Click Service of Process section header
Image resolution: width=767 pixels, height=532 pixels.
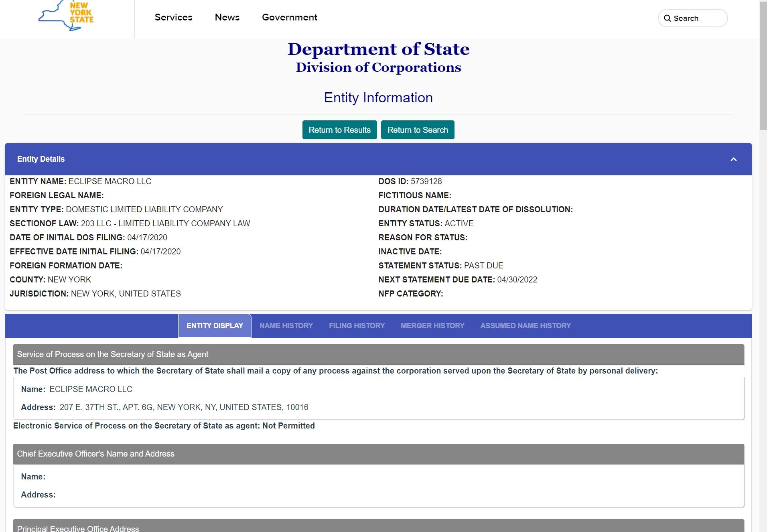click(379, 354)
